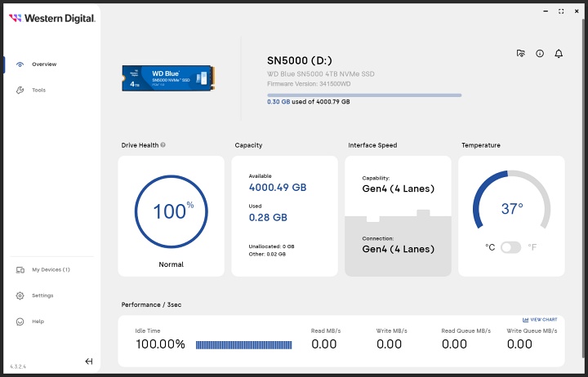Viewport: 588px width, 377px height.
Task: Close the Western Digital window
Action: (x=577, y=11)
